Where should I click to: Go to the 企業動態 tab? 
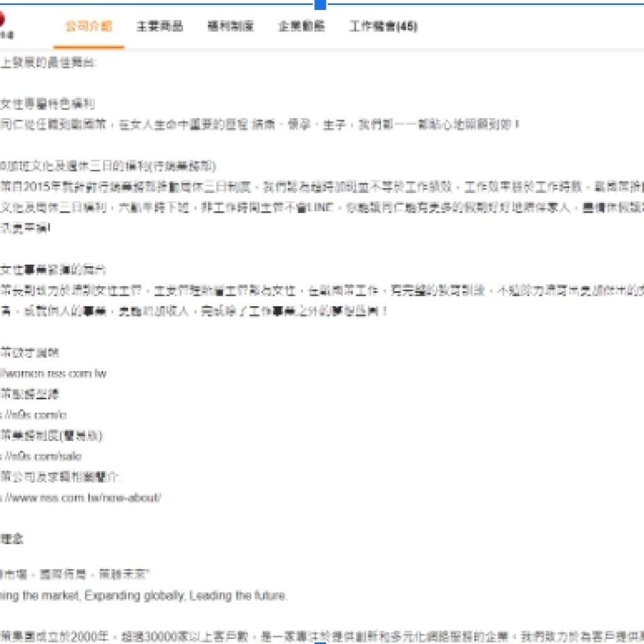[x=302, y=26]
